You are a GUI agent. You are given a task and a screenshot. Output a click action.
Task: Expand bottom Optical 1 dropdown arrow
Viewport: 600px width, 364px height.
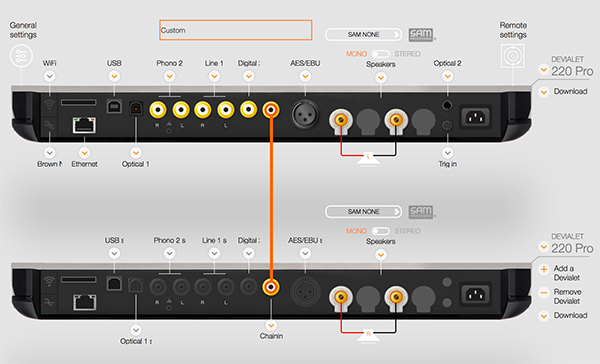(x=135, y=330)
